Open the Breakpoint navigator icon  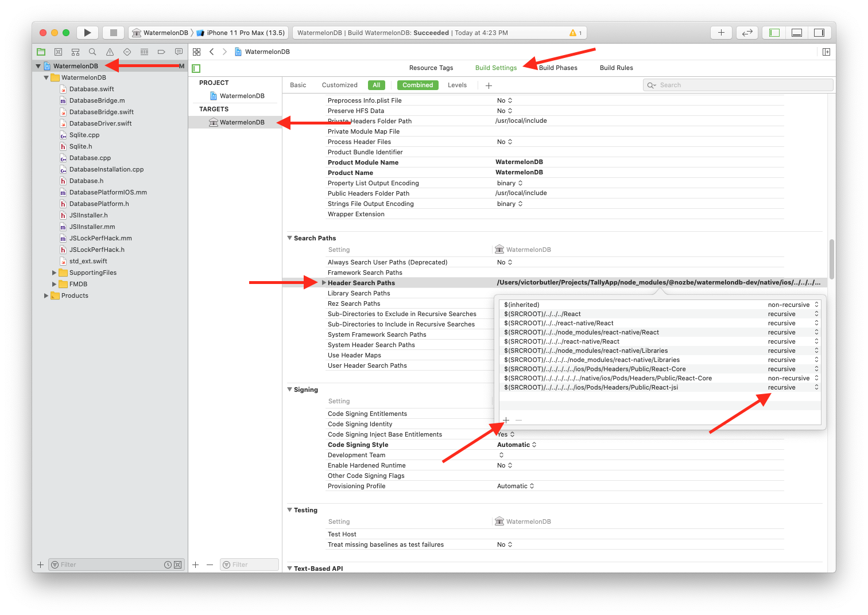coord(161,52)
